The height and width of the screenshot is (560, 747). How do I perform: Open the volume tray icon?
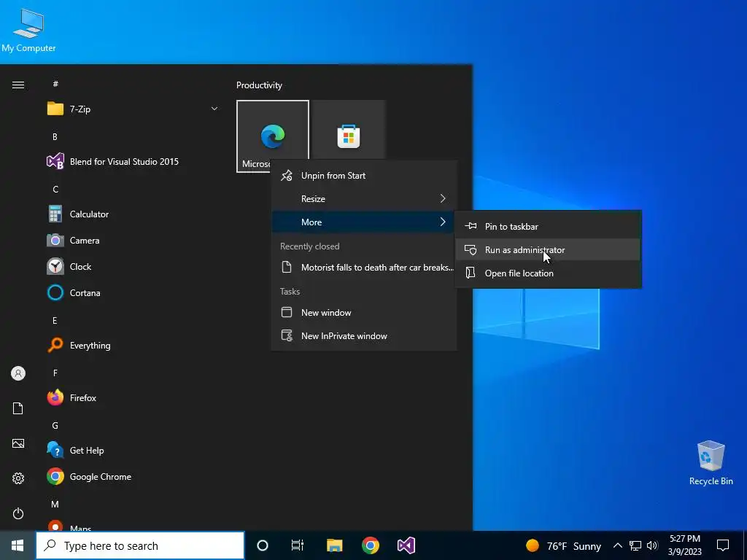(652, 545)
